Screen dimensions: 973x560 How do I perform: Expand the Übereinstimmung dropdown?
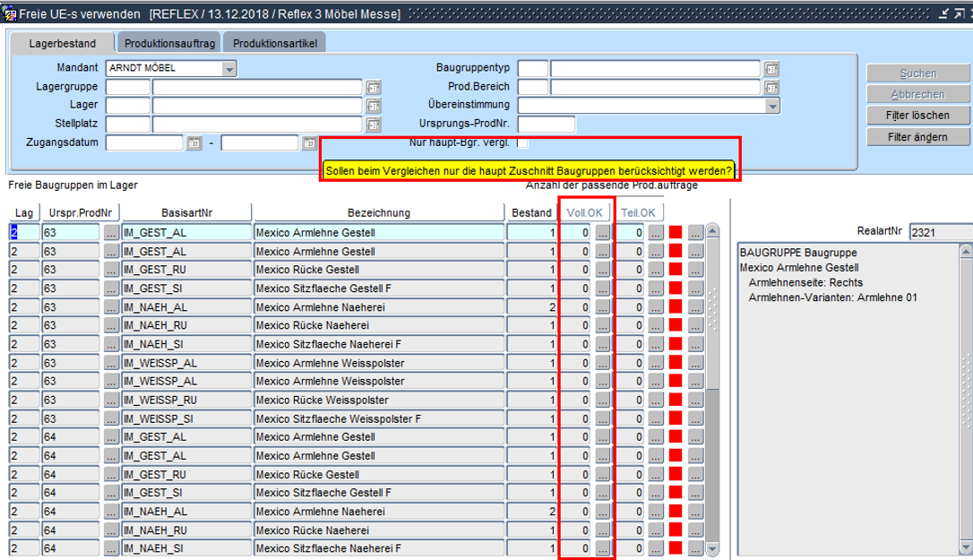click(772, 106)
